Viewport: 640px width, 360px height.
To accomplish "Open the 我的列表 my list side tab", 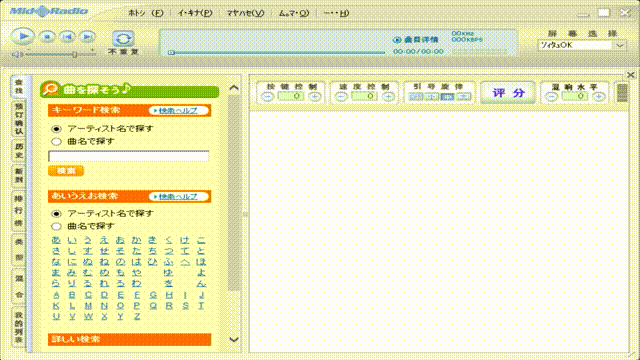I will tap(19, 327).
